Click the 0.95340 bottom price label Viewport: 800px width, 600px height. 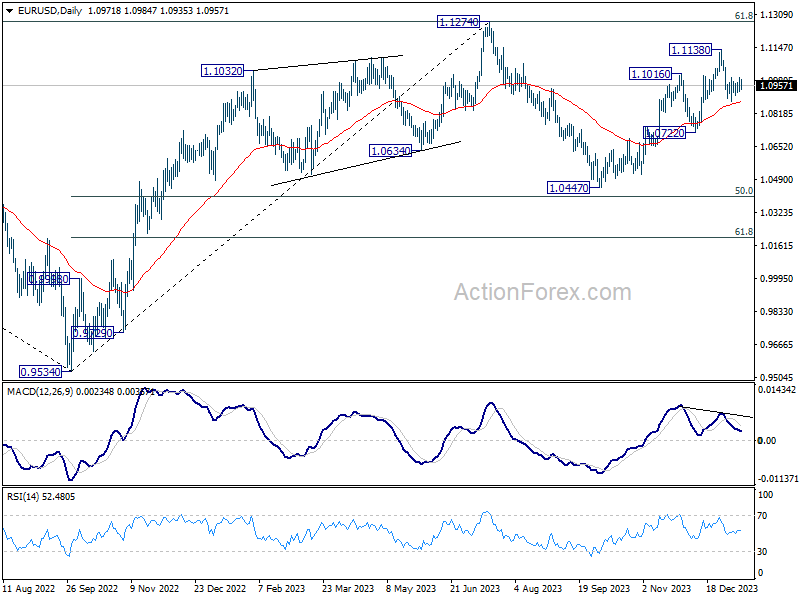tap(40, 372)
